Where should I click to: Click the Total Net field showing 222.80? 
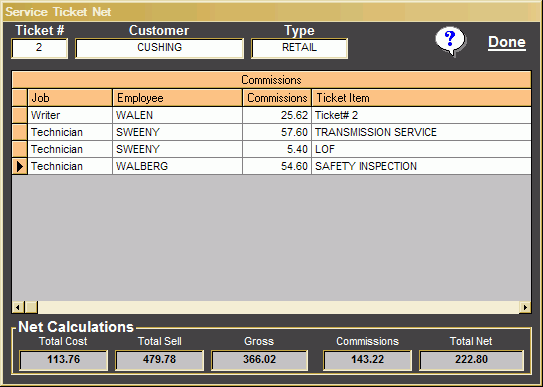pos(471,360)
